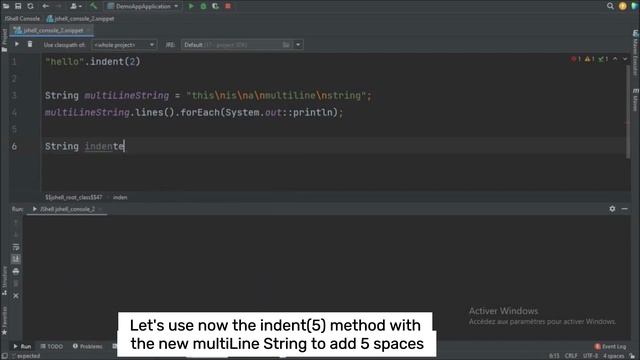Switch to the Problems bottom tool tab

point(87,346)
